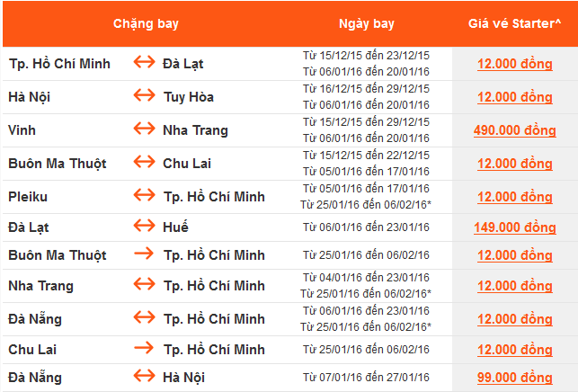Click the arrow icon between Tp. Hồ Chí Minh and Đà Lạt

point(144,64)
